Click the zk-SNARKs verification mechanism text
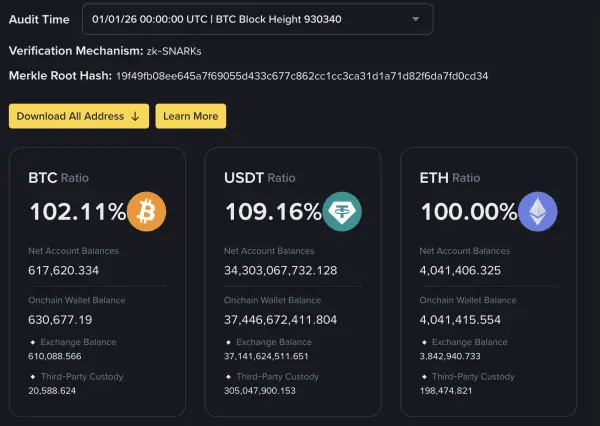The image size is (600, 426). 174,51
